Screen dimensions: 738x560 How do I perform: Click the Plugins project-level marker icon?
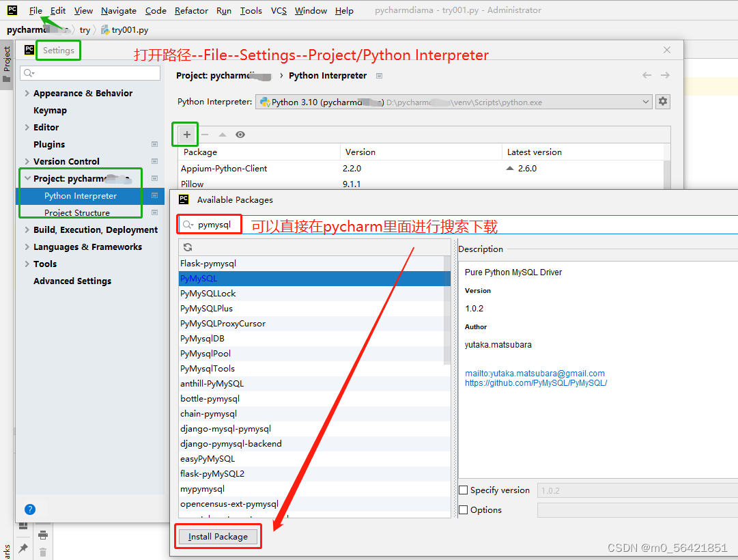click(x=154, y=144)
